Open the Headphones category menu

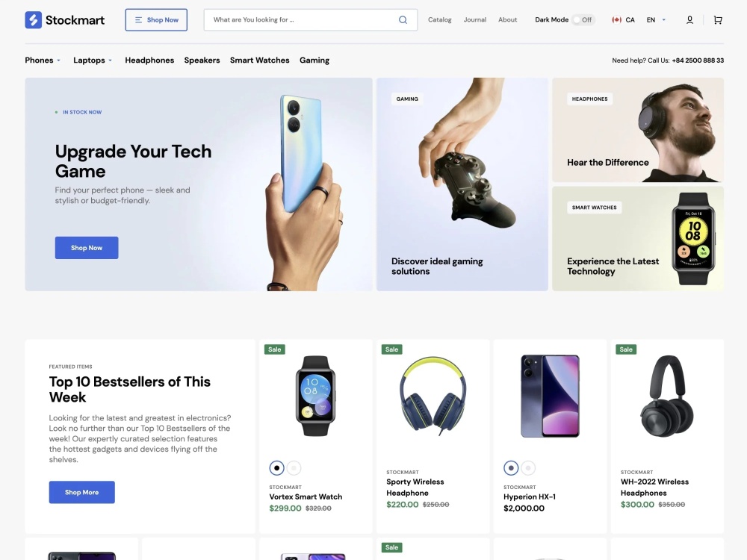149,60
